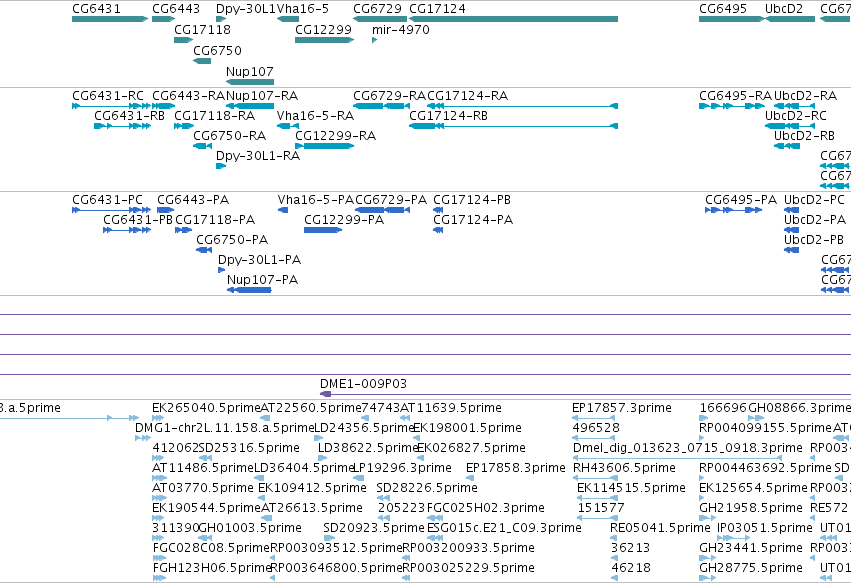Click the CG12299-PA protein feature
851x583 pixels.
click(323, 230)
